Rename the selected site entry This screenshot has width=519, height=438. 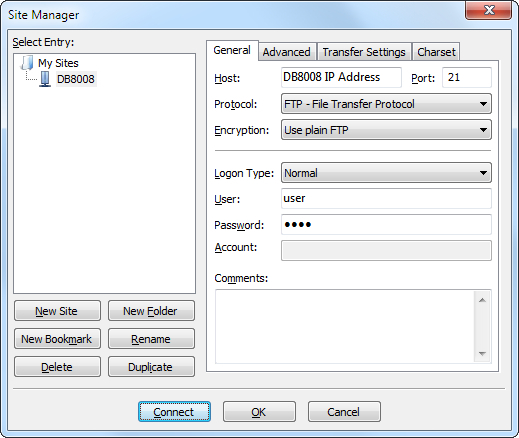click(151, 339)
